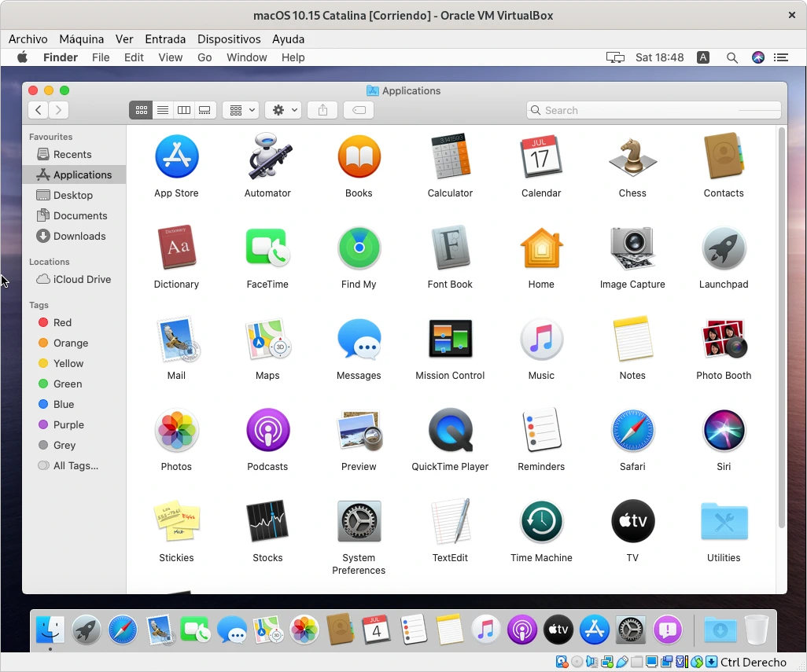
Task: Select the Mission Control app icon
Action: (450, 340)
